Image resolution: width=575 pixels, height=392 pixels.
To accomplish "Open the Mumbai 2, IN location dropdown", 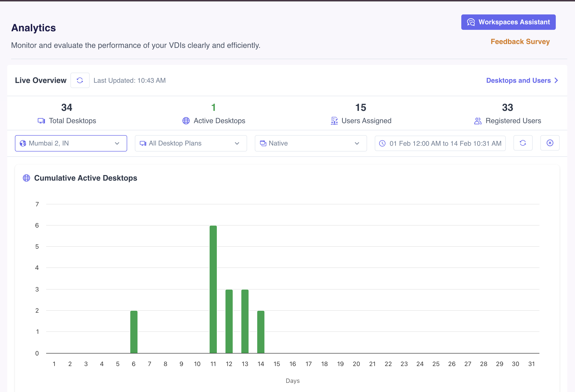I will tap(71, 143).
